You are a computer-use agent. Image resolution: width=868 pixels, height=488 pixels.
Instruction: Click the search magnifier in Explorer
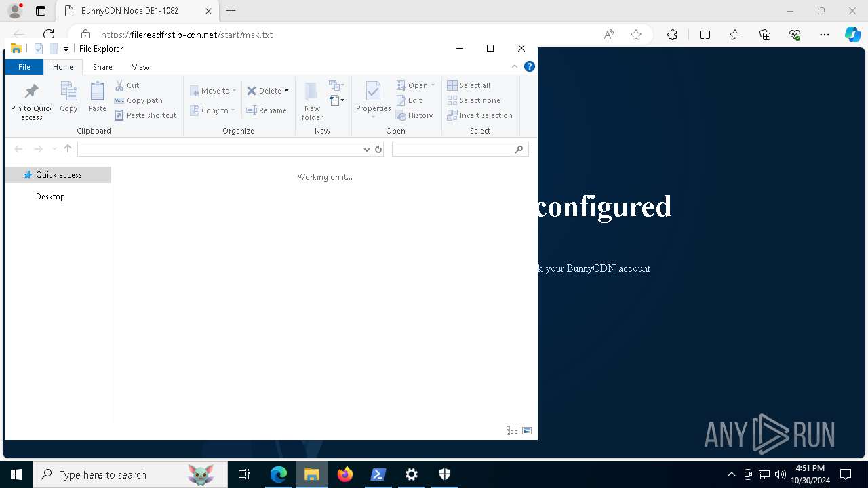pos(519,149)
